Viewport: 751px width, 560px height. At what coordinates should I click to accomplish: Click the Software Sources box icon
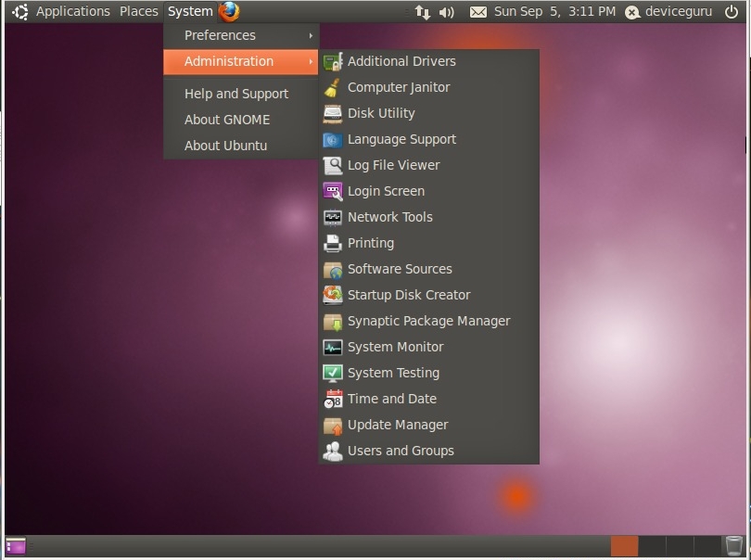coord(333,269)
